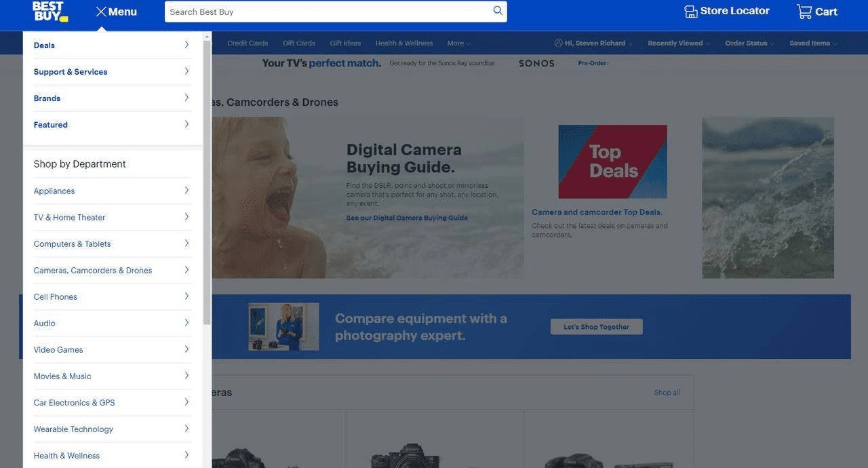
Task: Open the Order Status dropdown
Action: (x=749, y=43)
